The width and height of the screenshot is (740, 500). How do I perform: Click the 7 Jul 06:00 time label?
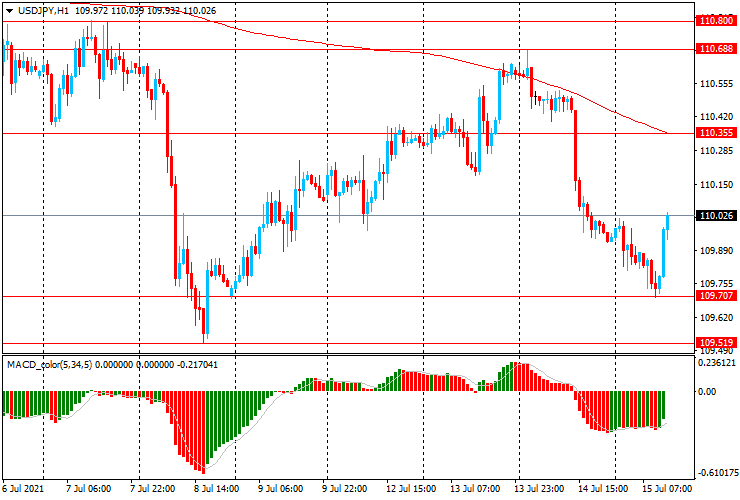point(89,488)
